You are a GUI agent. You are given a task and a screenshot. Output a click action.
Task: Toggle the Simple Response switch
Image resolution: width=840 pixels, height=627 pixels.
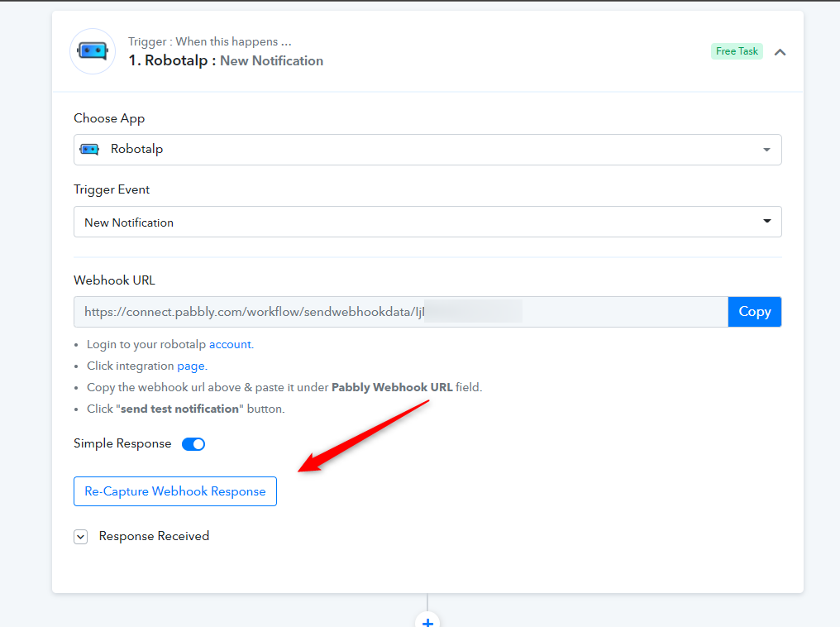[x=193, y=444]
